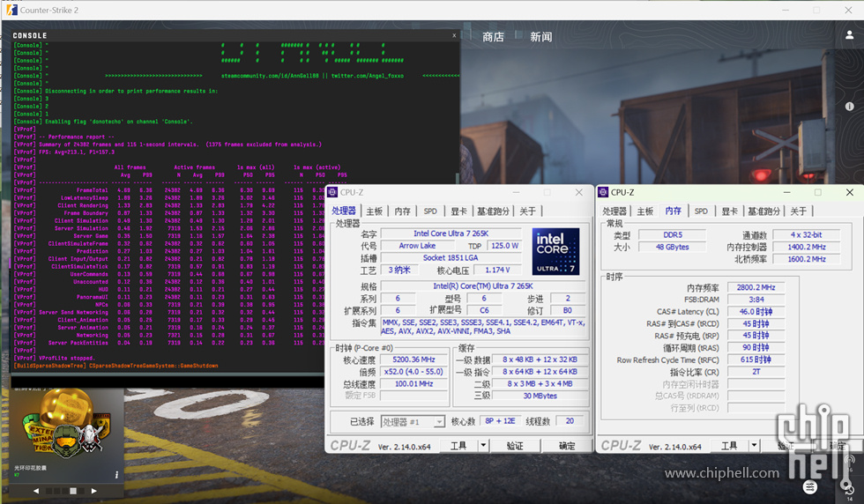The height and width of the screenshot is (504, 864).
Task: Open 基准跑分 tab in the right CPU-Z window
Action: (x=763, y=211)
